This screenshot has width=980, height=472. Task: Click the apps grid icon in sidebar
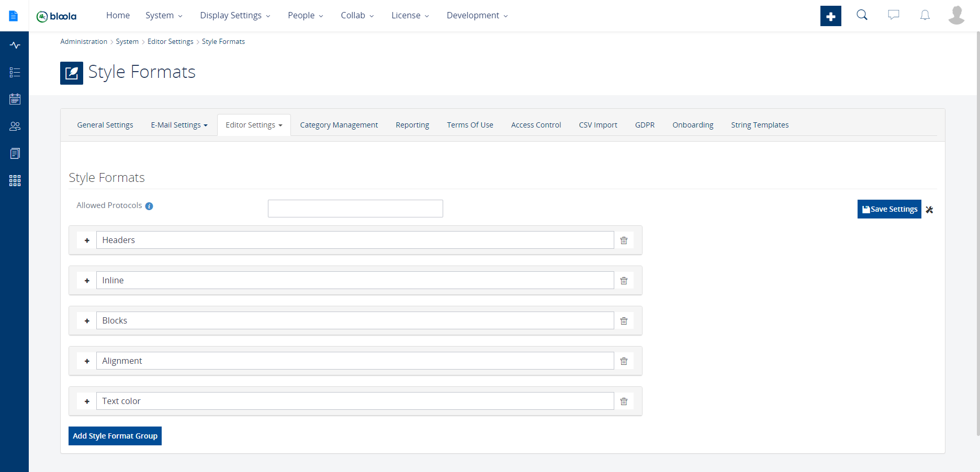15,181
